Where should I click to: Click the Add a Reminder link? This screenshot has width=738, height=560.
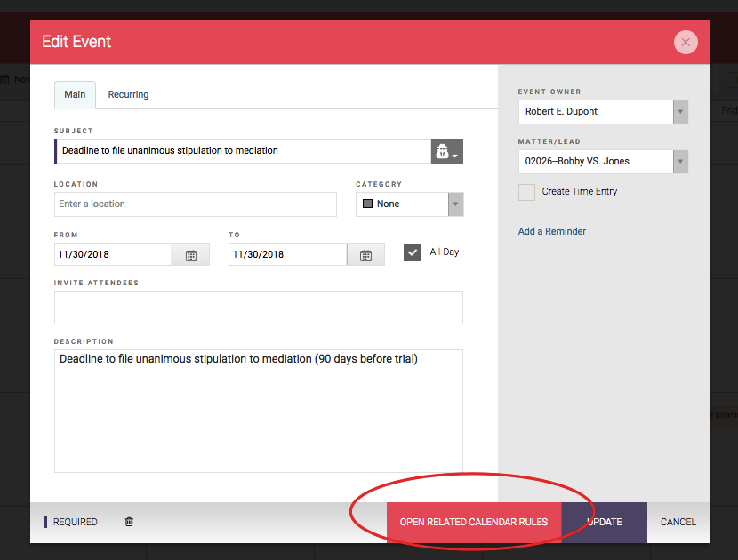(551, 231)
